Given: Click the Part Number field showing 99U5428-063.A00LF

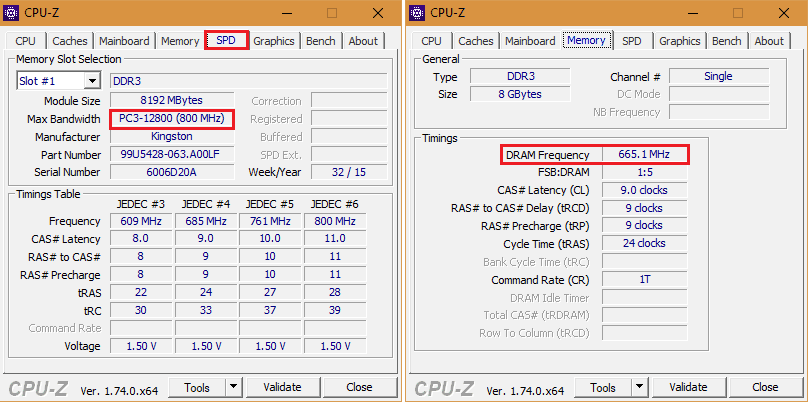Looking at the screenshot, I should [171, 155].
